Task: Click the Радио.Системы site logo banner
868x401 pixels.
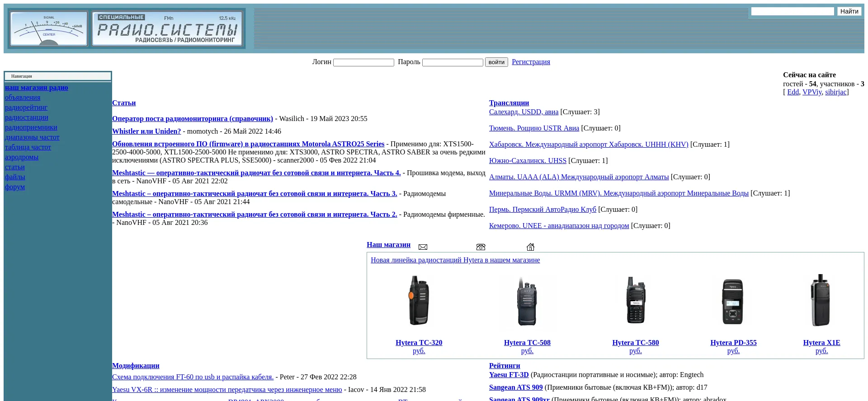Action: point(168,28)
